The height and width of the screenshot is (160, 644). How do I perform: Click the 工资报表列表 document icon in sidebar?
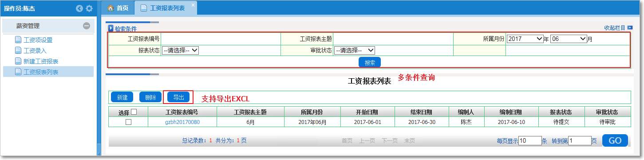click(18, 72)
